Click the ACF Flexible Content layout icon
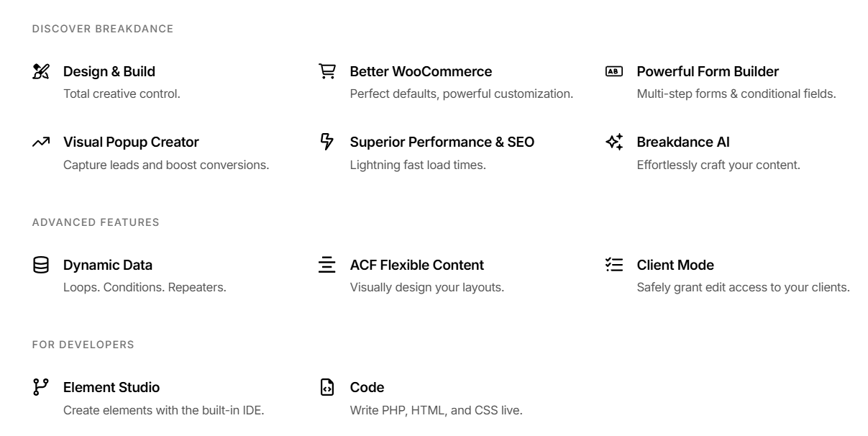 pos(327,265)
